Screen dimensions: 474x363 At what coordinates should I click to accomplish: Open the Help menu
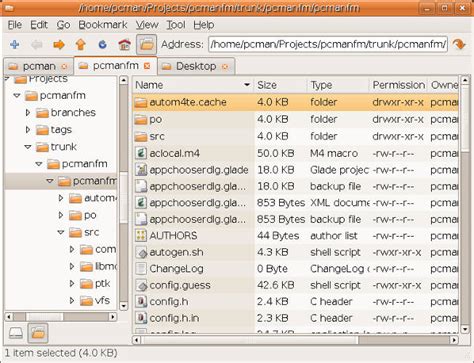(x=204, y=25)
